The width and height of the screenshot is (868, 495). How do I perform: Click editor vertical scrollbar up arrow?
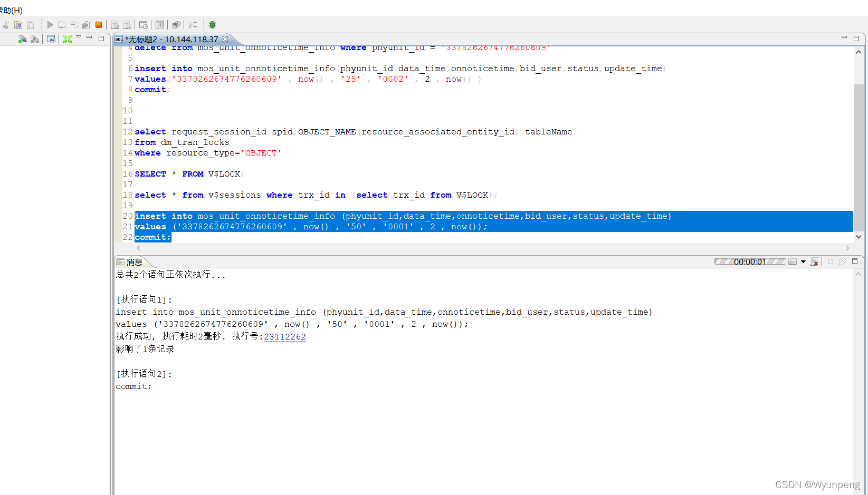859,52
